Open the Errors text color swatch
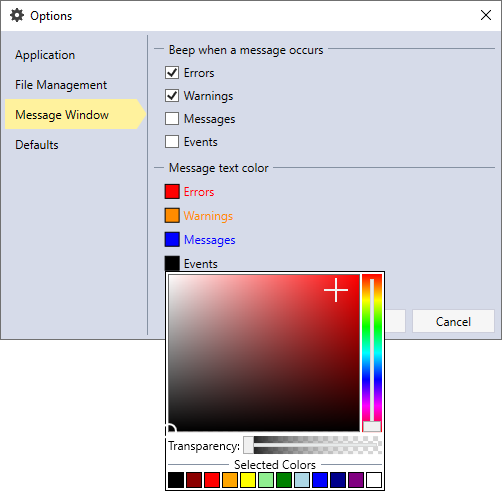 click(x=172, y=192)
